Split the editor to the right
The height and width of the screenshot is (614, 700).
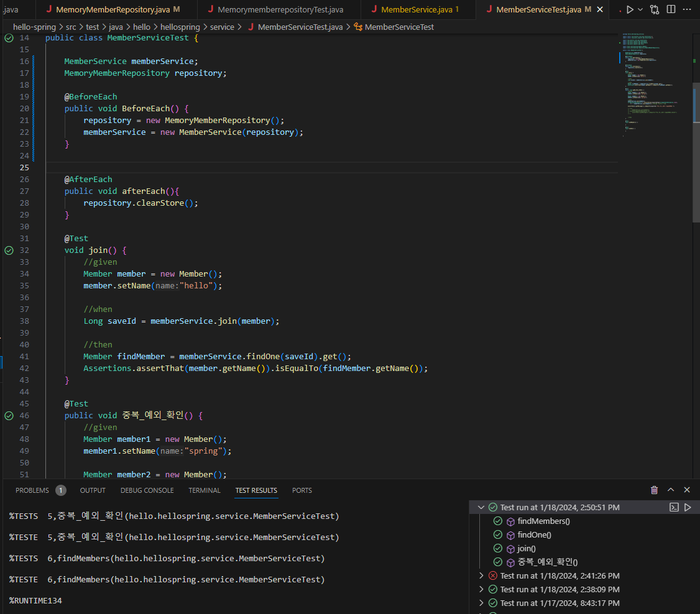(x=671, y=9)
